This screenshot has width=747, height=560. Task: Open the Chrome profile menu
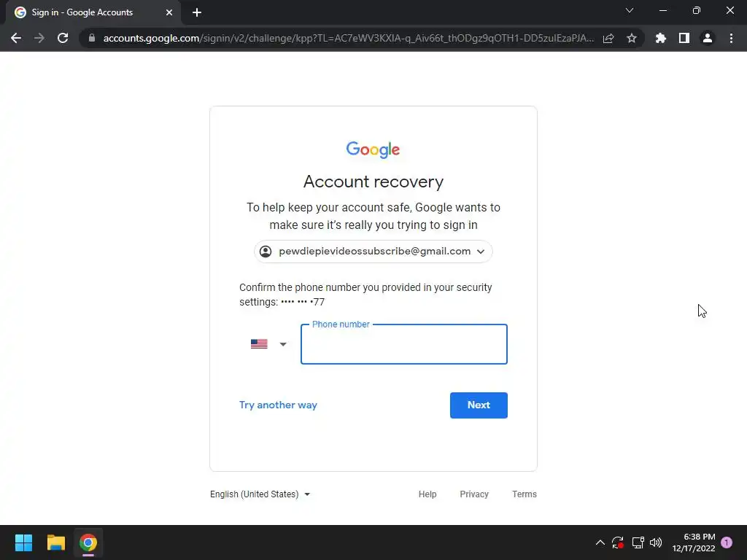(708, 38)
